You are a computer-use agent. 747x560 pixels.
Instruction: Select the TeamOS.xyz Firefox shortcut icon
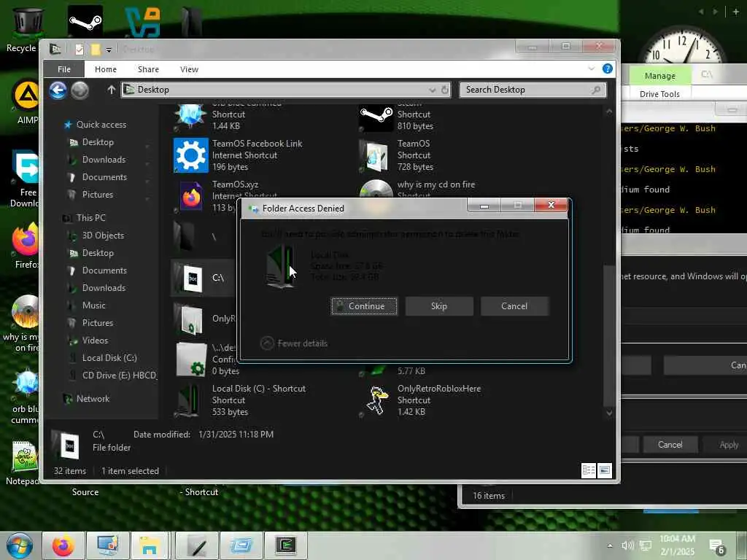tap(191, 195)
